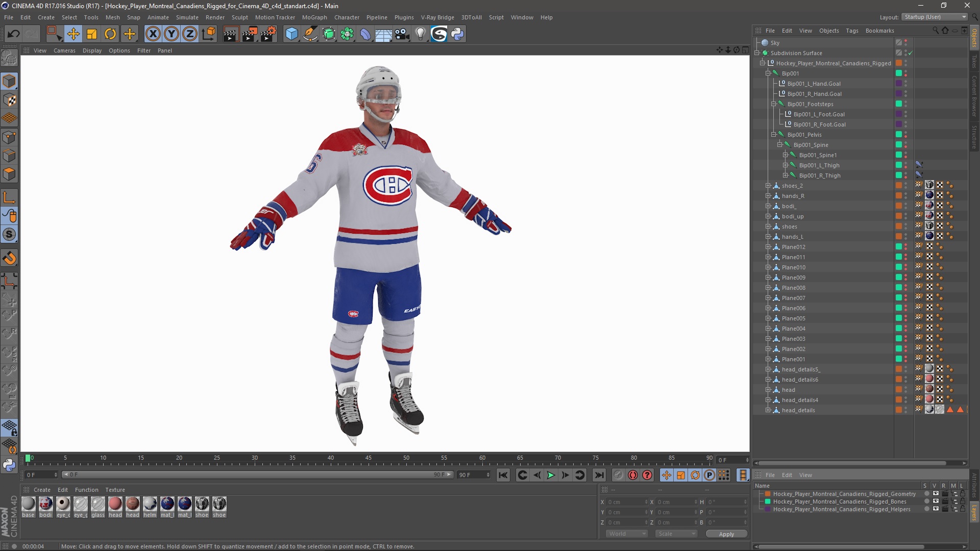Viewport: 980px width, 551px height.
Task: Switch to Model mode in left palette
Action: click(x=9, y=81)
